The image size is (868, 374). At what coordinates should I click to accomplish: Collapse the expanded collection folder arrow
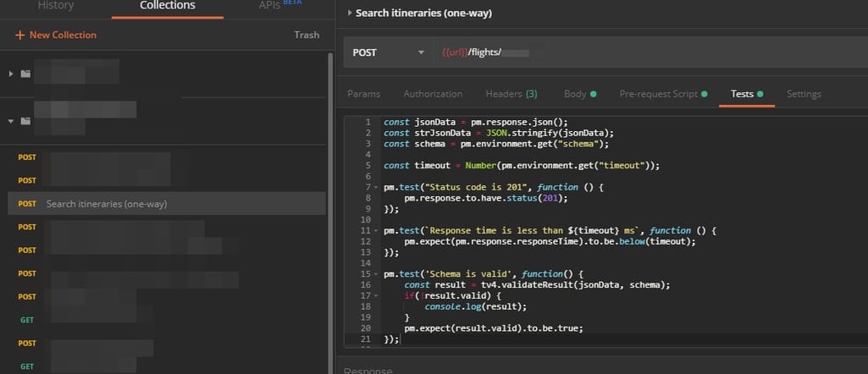coord(11,121)
